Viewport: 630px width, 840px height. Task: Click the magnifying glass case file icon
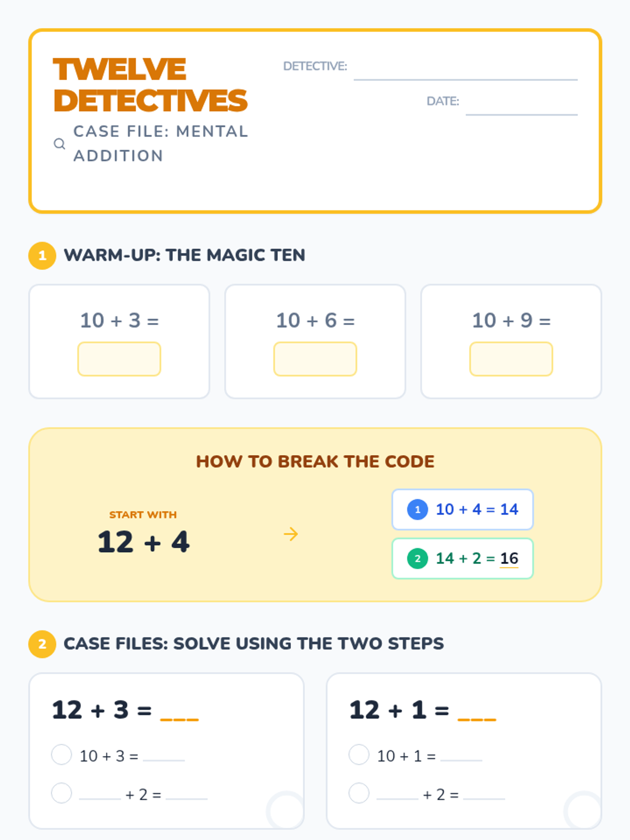[x=59, y=143]
